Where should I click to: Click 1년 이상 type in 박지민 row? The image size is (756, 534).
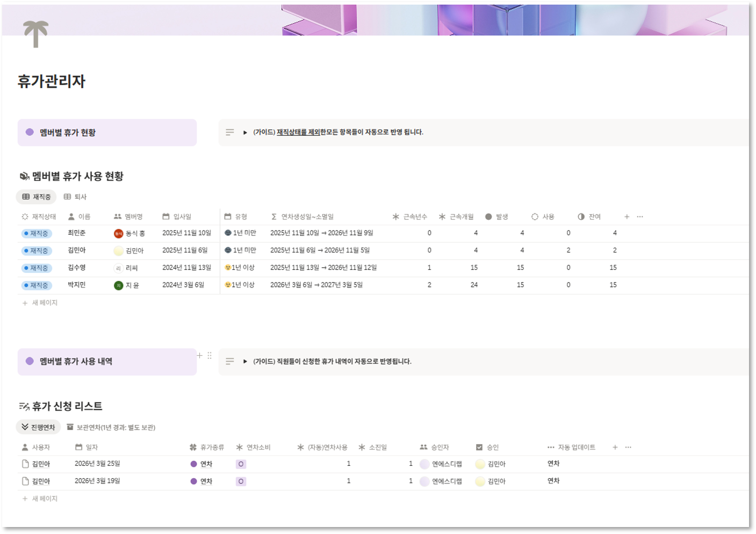click(x=240, y=285)
